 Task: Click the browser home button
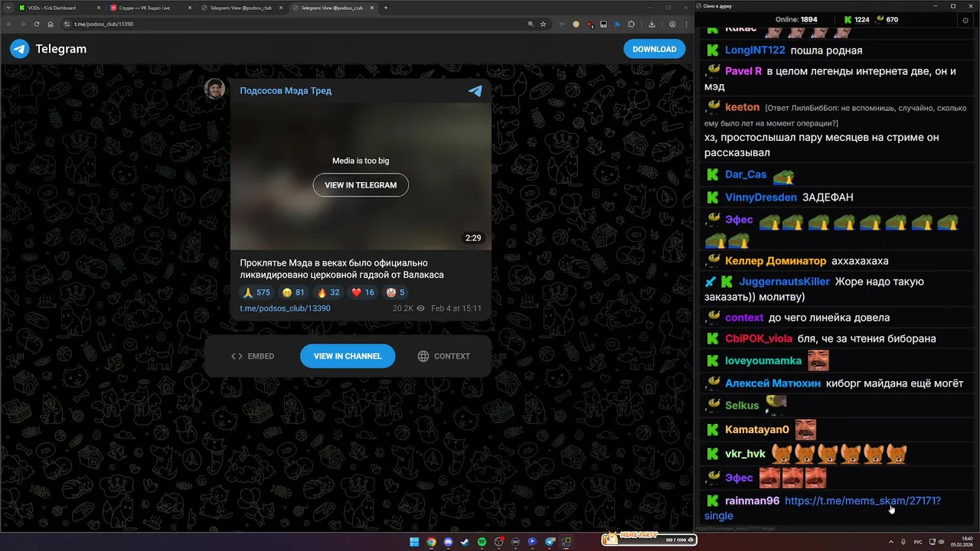tap(51, 24)
